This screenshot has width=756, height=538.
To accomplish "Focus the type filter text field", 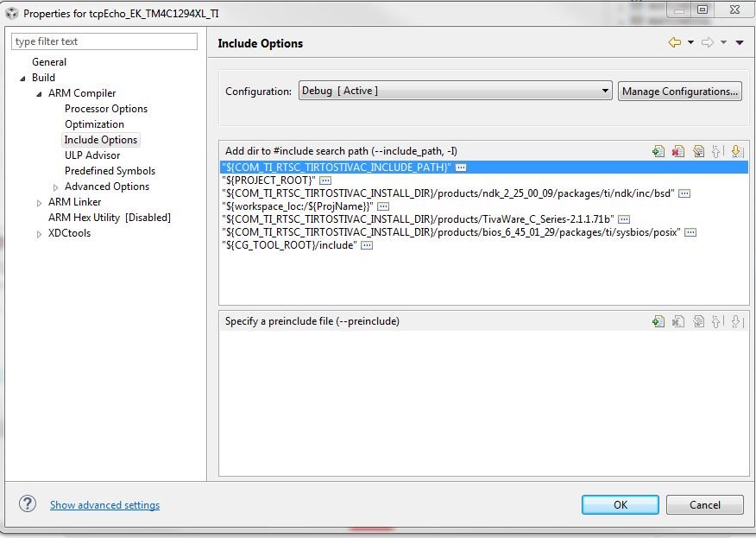I will 104,41.
